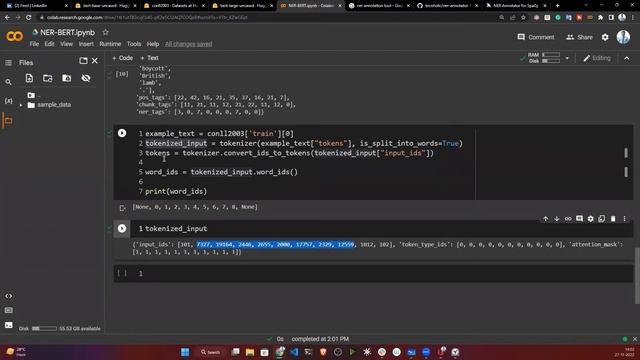This screenshot has height=360, width=640.
Task: Collapse the header with the chevron
Action: pyautogui.click(x=627, y=58)
